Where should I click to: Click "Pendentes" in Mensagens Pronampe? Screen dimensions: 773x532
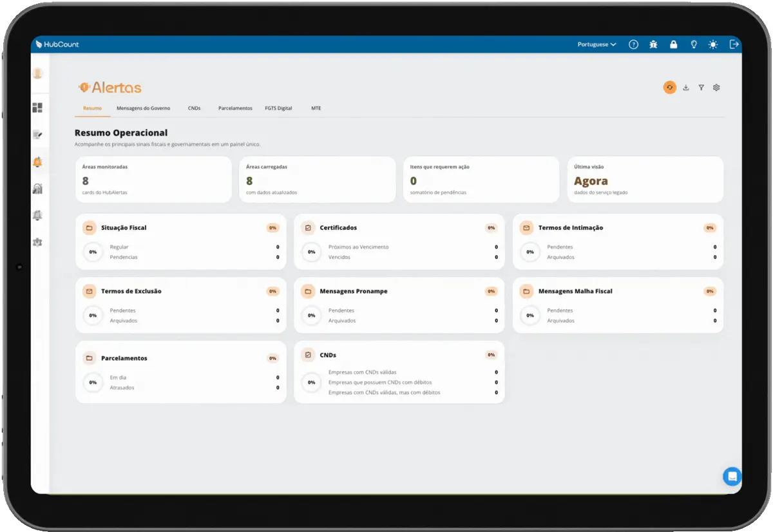point(413,310)
